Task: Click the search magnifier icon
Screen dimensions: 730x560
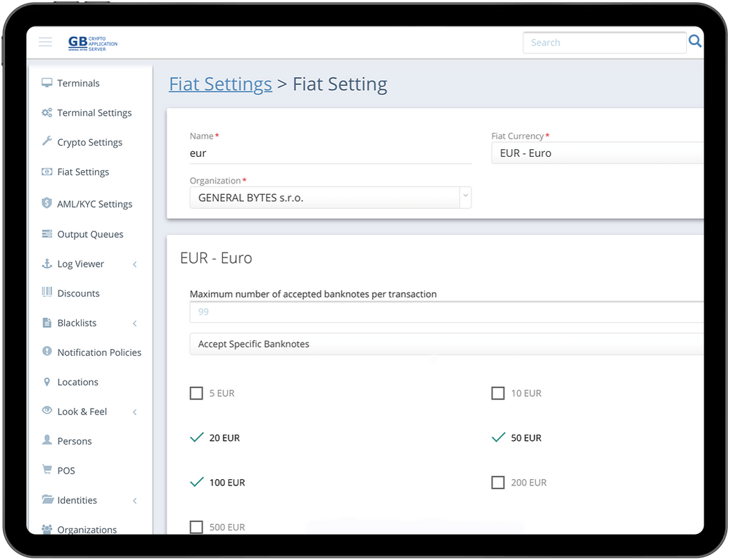Action: pos(695,42)
